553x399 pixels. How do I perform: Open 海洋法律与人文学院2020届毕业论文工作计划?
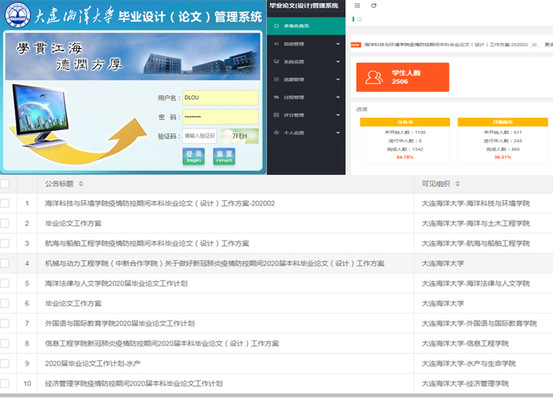116,283
